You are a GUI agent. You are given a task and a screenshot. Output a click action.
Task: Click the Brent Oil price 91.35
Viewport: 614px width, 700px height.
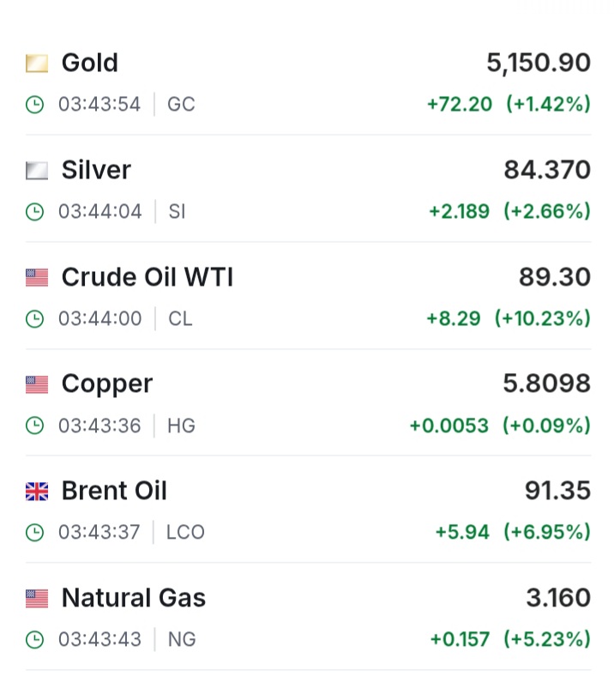click(557, 492)
